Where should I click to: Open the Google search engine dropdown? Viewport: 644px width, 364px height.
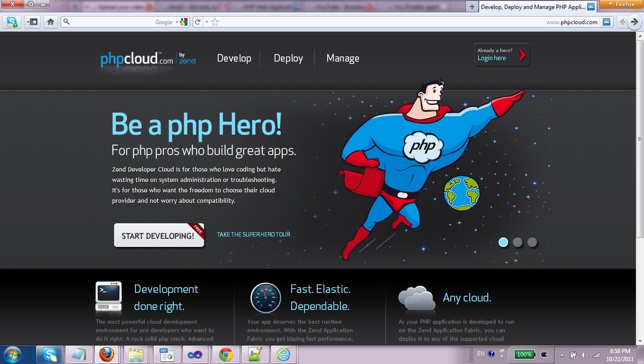click(x=177, y=22)
